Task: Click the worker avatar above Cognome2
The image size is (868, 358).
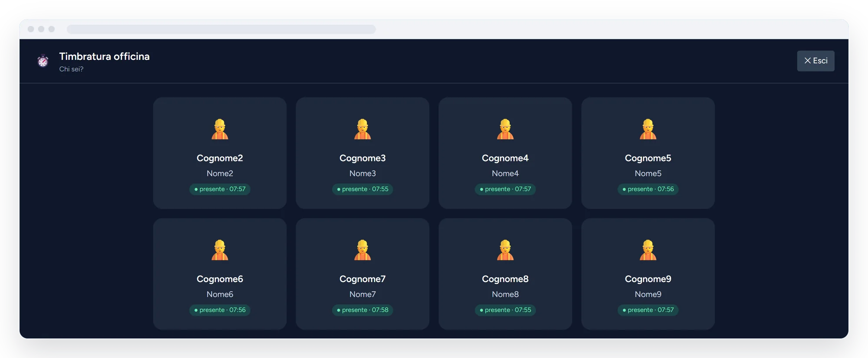Action: coord(220,129)
